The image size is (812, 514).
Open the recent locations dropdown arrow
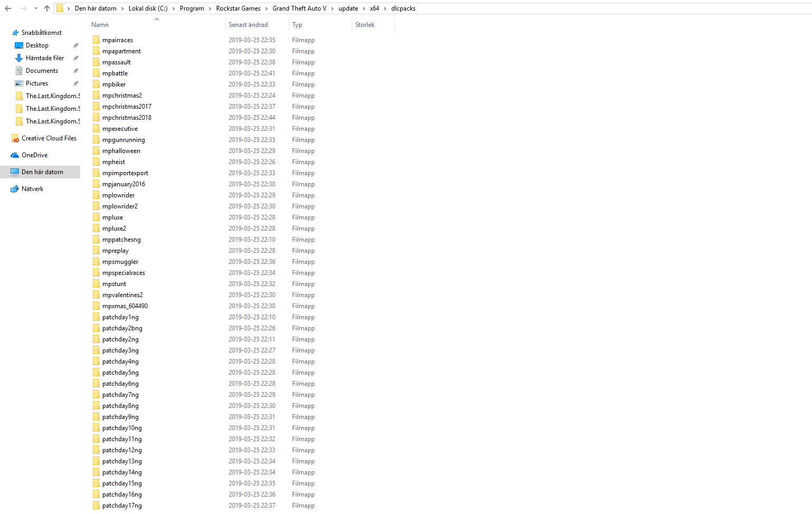[36, 8]
